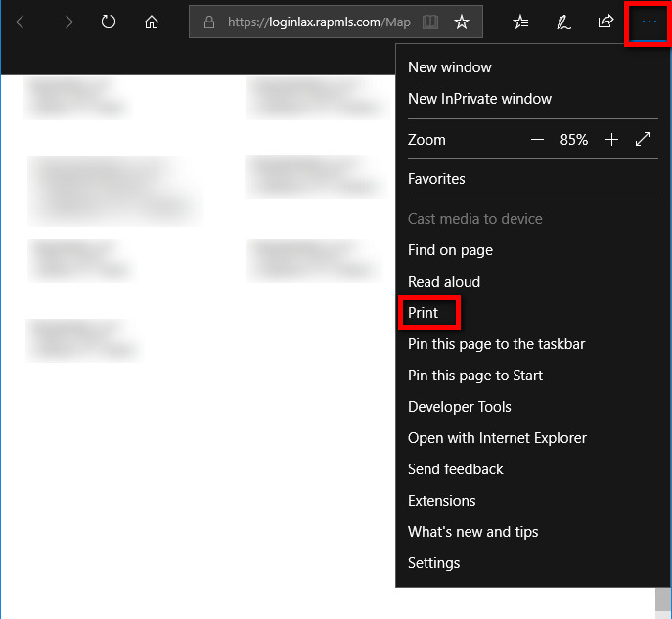672x619 pixels.
Task: Open Developer Tools from menu
Action: click(460, 407)
